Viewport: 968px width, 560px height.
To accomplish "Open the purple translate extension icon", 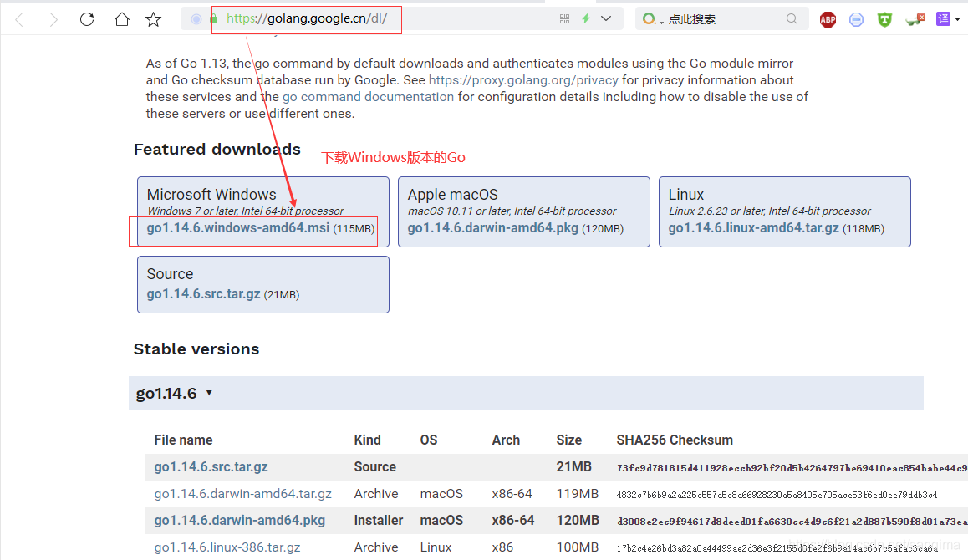I will (943, 19).
